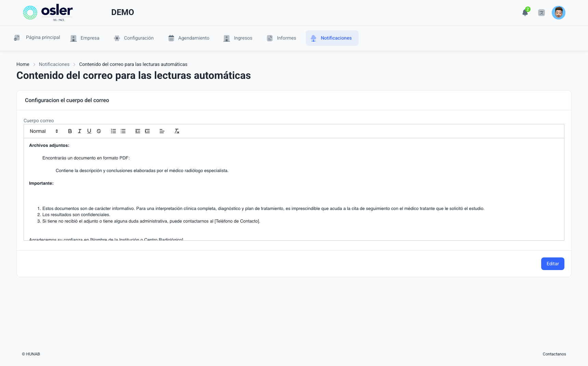Click inside the email body text area
This screenshot has height=366, width=588.
pos(294,189)
